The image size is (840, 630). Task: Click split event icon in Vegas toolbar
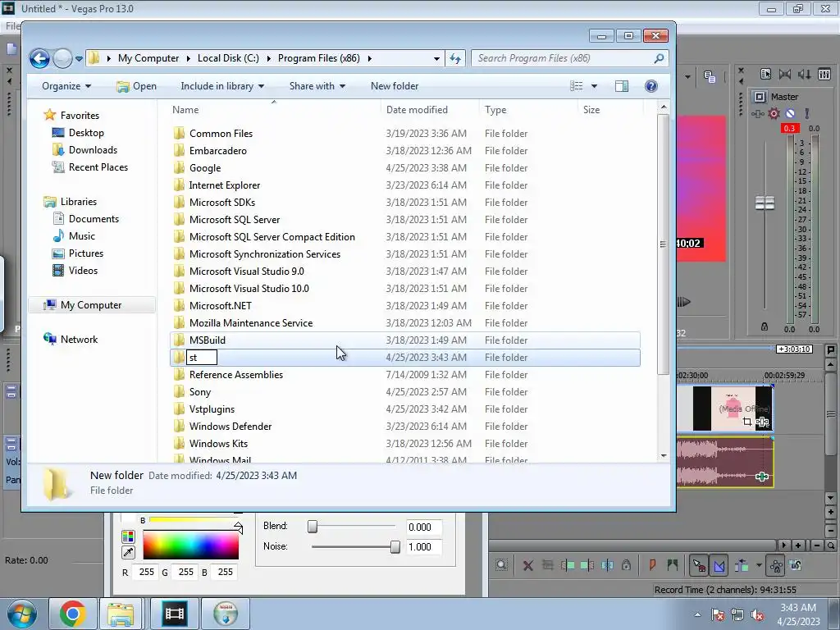607,565
